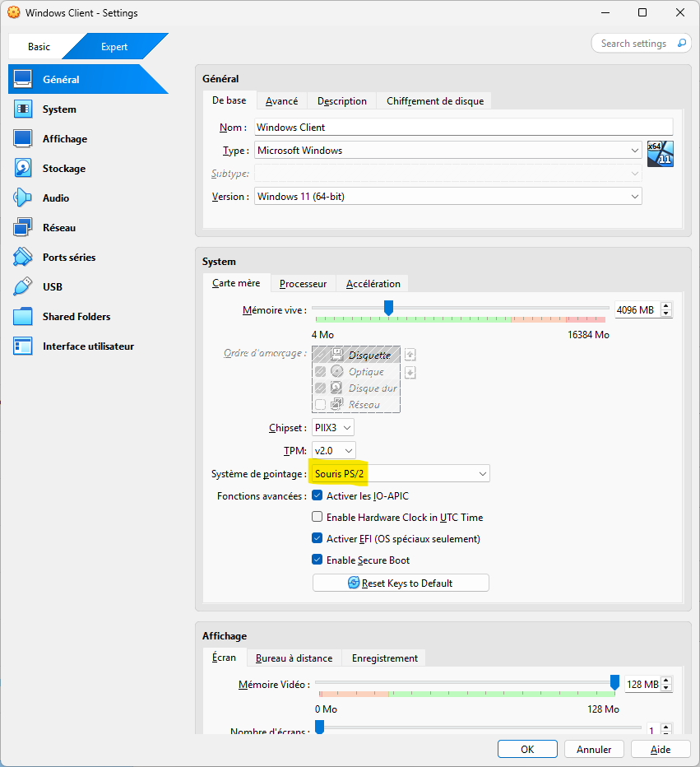Image resolution: width=700 pixels, height=767 pixels.
Task: Switch to the Processeur tab
Action: pyautogui.click(x=303, y=284)
